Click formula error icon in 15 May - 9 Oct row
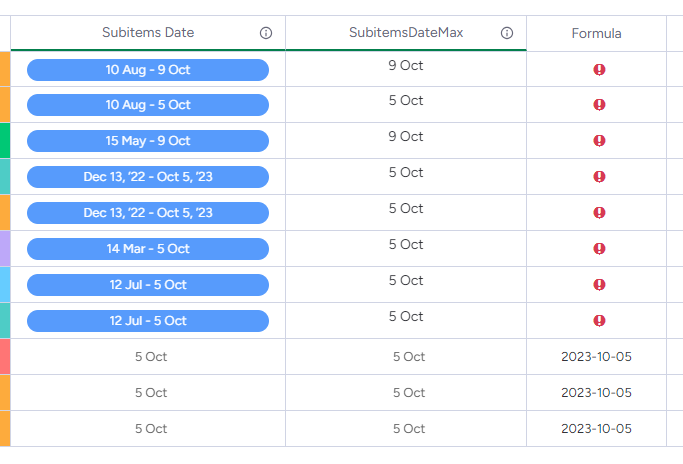683x464 pixels. (x=599, y=141)
